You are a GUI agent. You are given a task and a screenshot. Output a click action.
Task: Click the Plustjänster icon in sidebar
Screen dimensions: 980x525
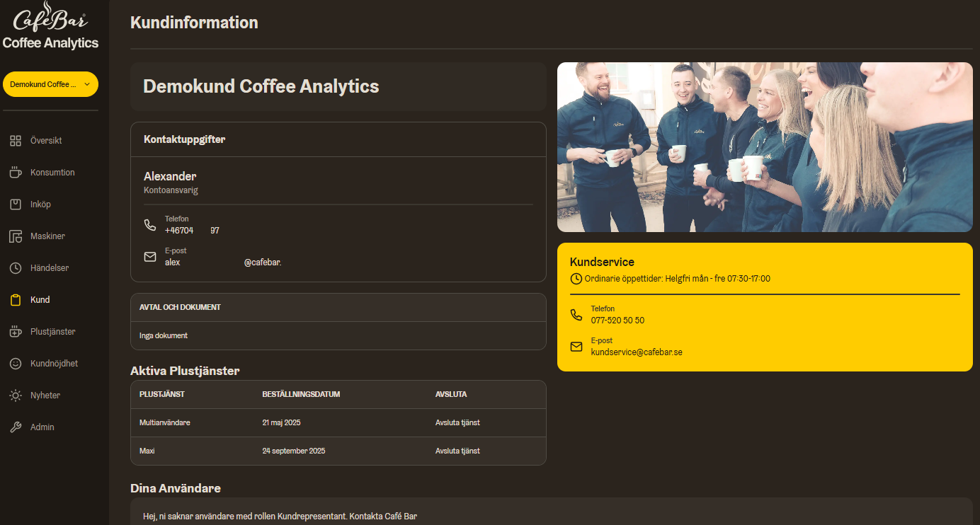[x=16, y=332]
